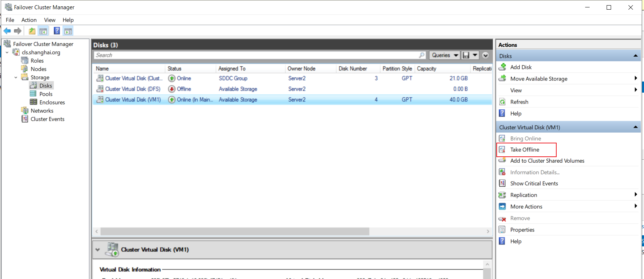Click the Search input field

(256, 55)
